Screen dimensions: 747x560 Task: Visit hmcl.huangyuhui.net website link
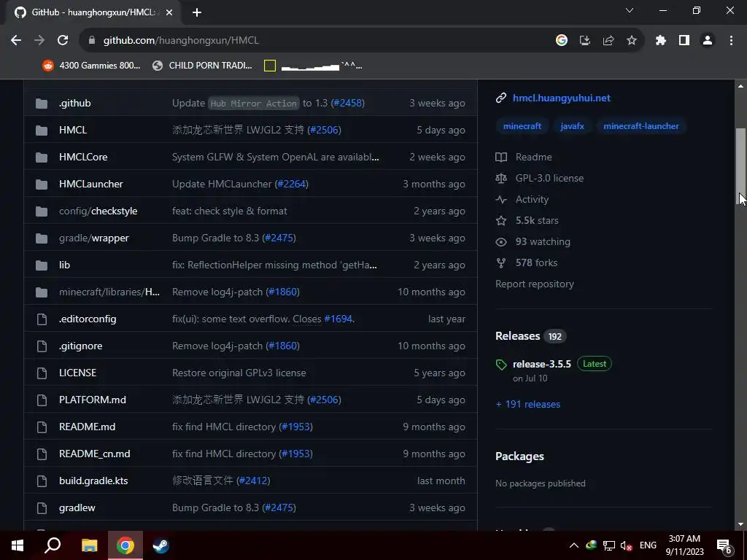pyautogui.click(x=562, y=98)
